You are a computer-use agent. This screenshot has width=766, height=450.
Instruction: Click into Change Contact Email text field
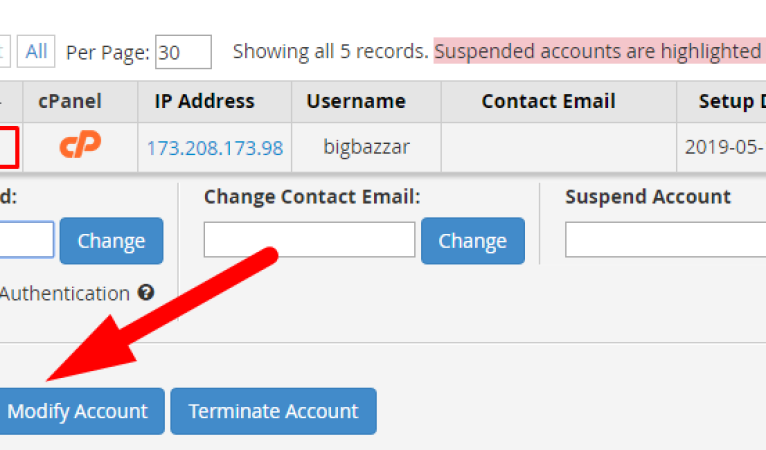click(x=309, y=239)
